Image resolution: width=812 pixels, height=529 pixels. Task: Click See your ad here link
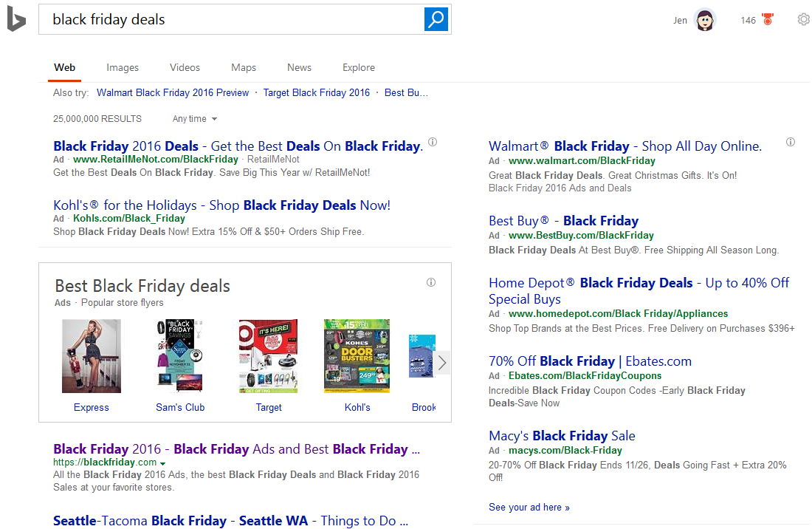529,508
